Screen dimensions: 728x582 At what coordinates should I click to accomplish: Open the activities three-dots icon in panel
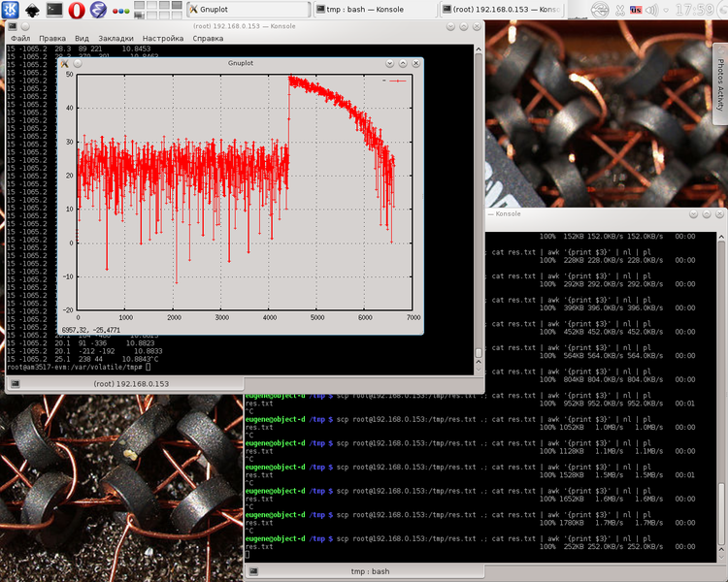point(120,11)
